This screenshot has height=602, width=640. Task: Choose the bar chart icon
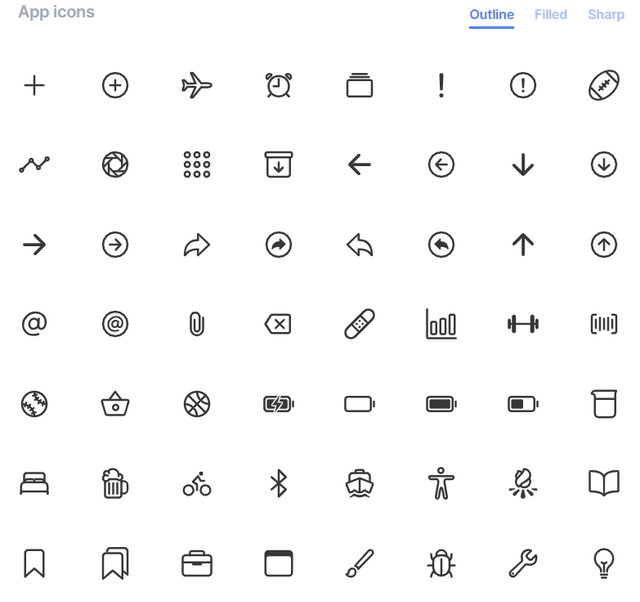(x=441, y=324)
